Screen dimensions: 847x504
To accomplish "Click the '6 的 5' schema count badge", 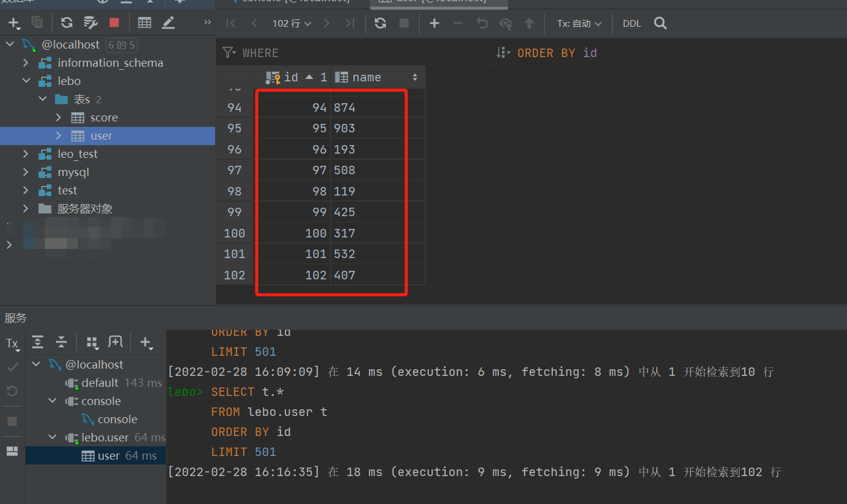I will pyautogui.click(x=121, y=44).
